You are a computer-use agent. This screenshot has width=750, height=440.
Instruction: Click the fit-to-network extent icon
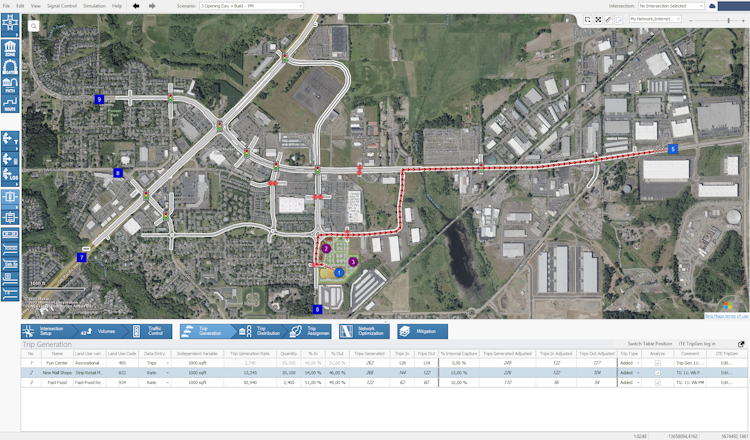click(598, 20)
